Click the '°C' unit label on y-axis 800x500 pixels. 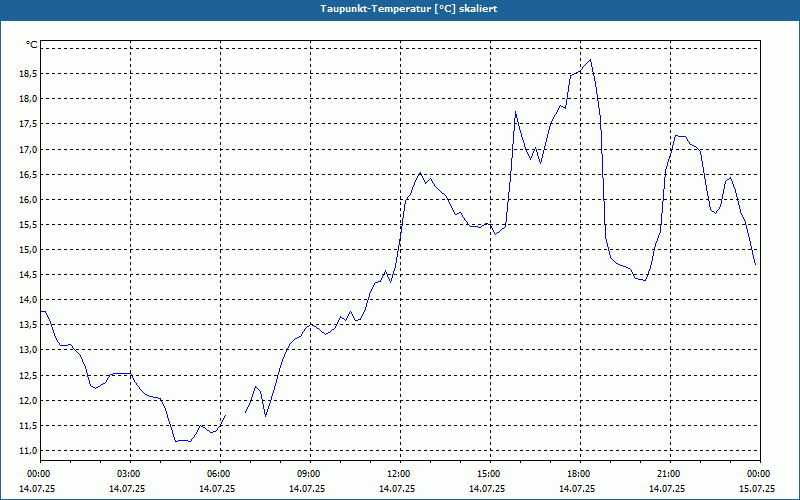click(x=32, y=45)
